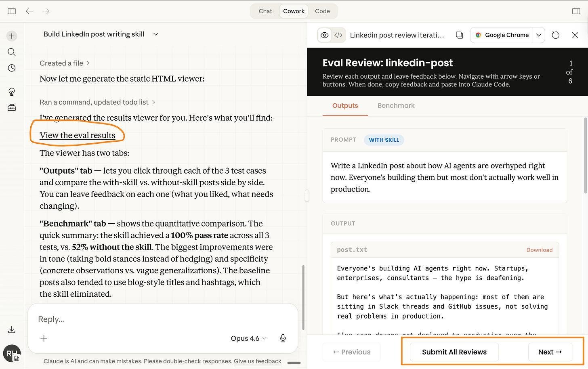Switch to code view with brackets icon
The width and height of the screenshot is (588, 369).
[338, 35]
